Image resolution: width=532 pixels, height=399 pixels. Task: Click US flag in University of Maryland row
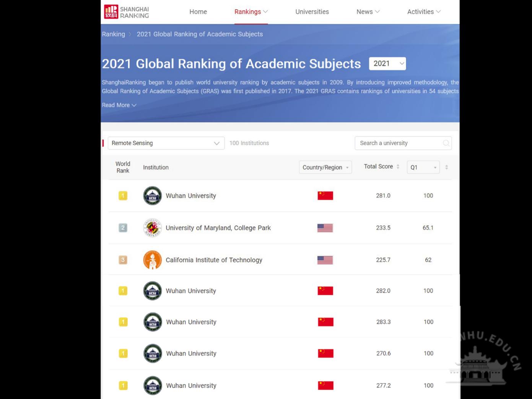[325, 228]
